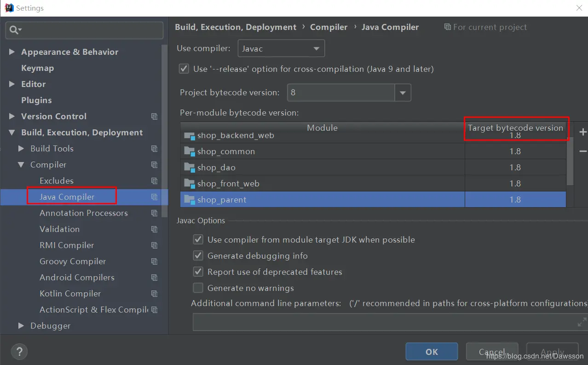The height and width of the screenshot is (365, 588).
Task: Click the remove module (−) icon beside table
Action: point(582,151)
